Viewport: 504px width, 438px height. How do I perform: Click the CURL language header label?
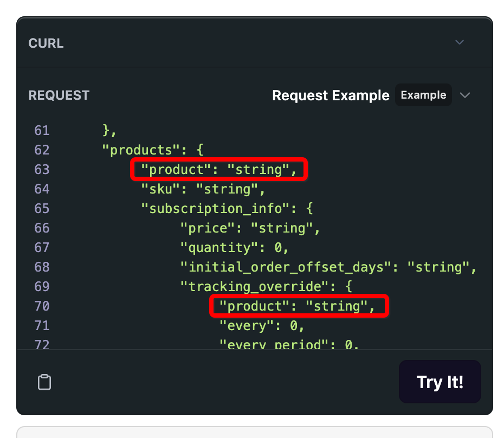tap(46, 43)
